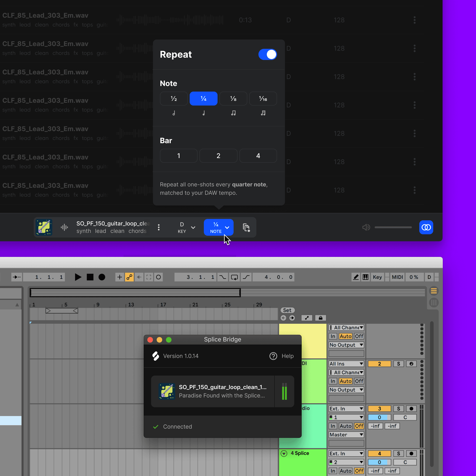Click the Key mapping mode button
This screenshot has width=476, height=476.
[x=377, y=277]
